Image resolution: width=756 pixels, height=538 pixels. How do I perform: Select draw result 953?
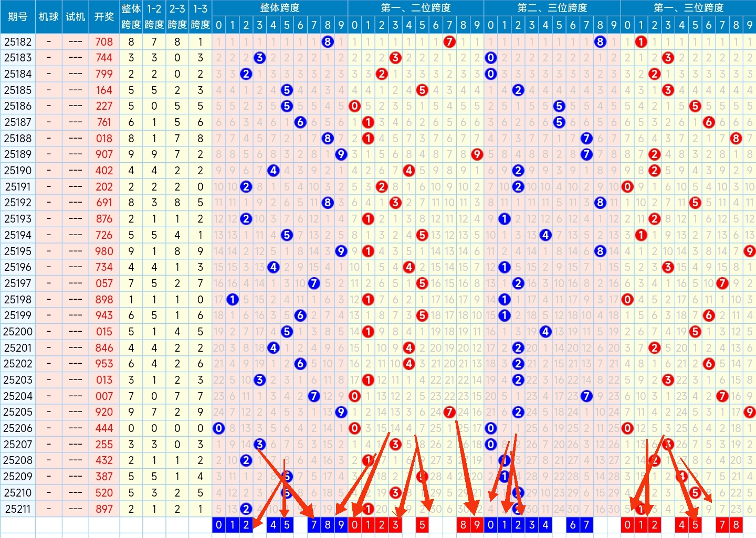(104, 364)
